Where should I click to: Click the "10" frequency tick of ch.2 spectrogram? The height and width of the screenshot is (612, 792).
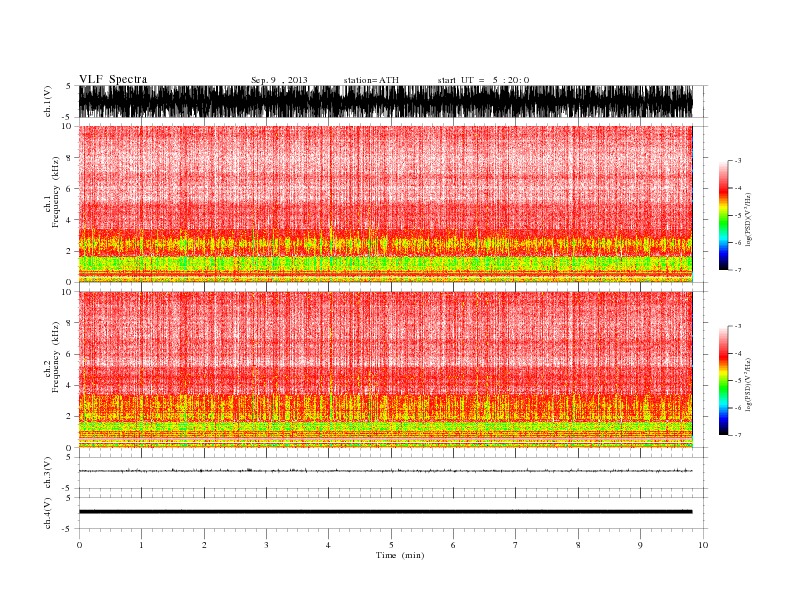67,292
